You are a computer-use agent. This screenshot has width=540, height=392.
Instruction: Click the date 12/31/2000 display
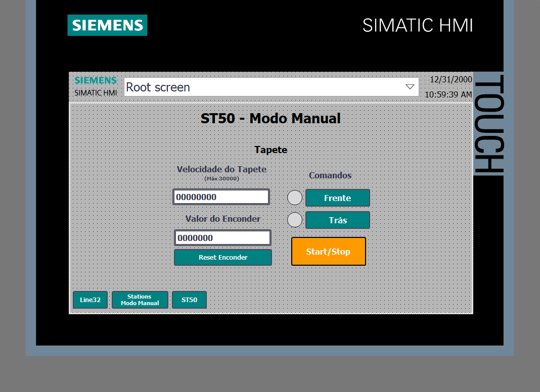pyautogui.click(x=451, y=79)
